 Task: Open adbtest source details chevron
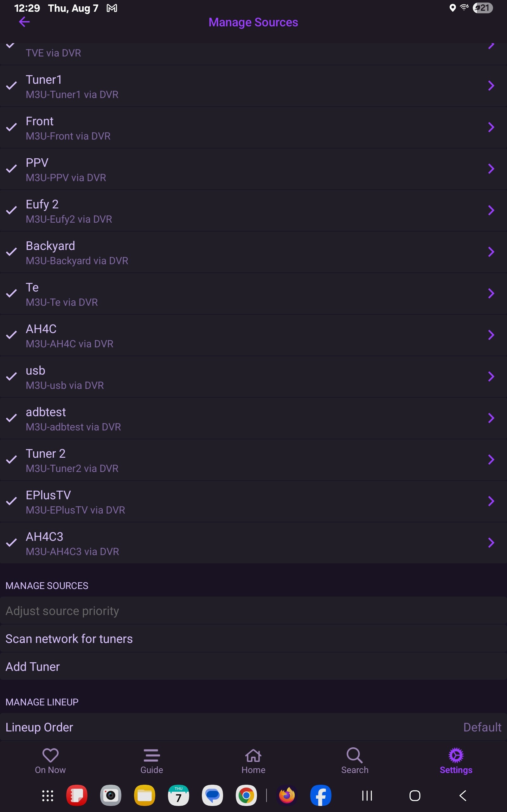(x=491, y=418)
